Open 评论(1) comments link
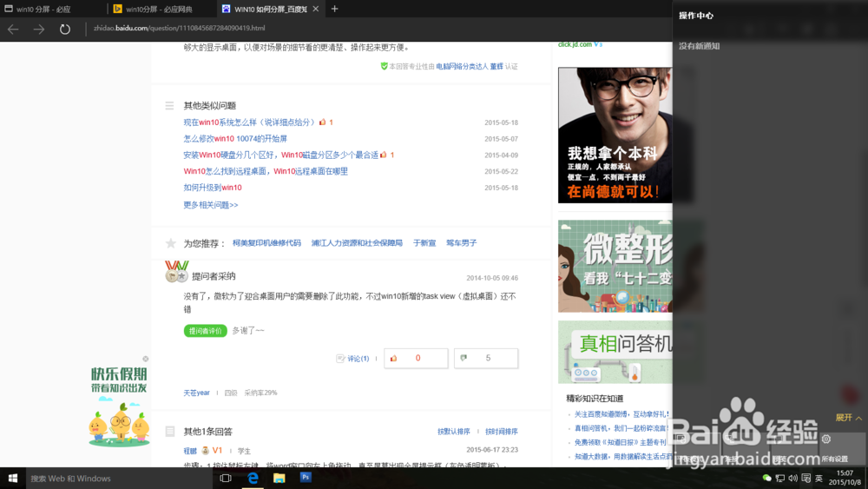The image size is (868, 489). pyautogui.click(x=358, y=359)
